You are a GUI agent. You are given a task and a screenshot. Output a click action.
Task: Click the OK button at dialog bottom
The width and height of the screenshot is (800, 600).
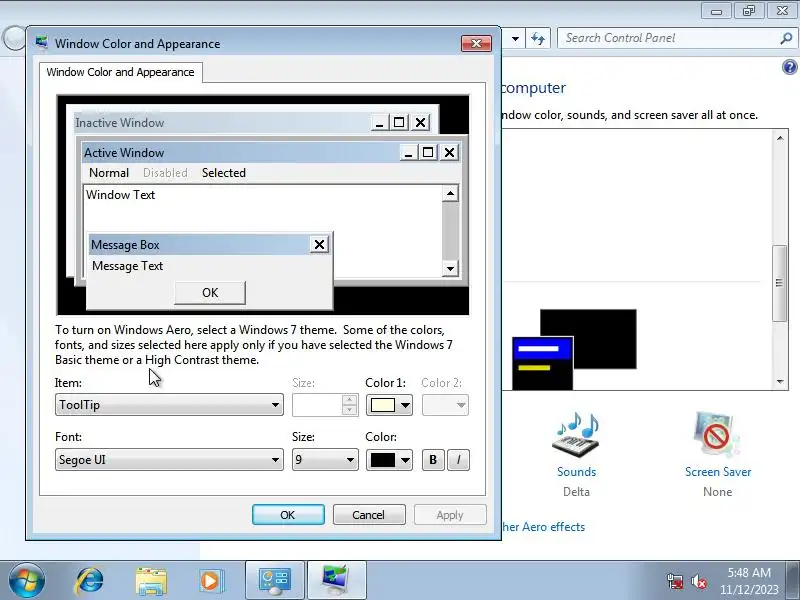[288, 514]
